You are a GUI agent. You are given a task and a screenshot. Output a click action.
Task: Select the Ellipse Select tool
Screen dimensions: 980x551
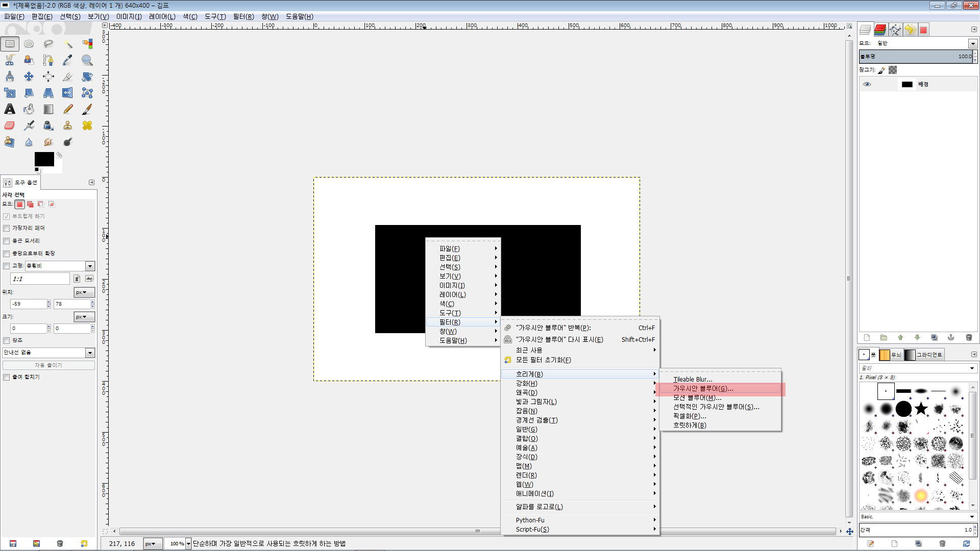tap(29, 44)
